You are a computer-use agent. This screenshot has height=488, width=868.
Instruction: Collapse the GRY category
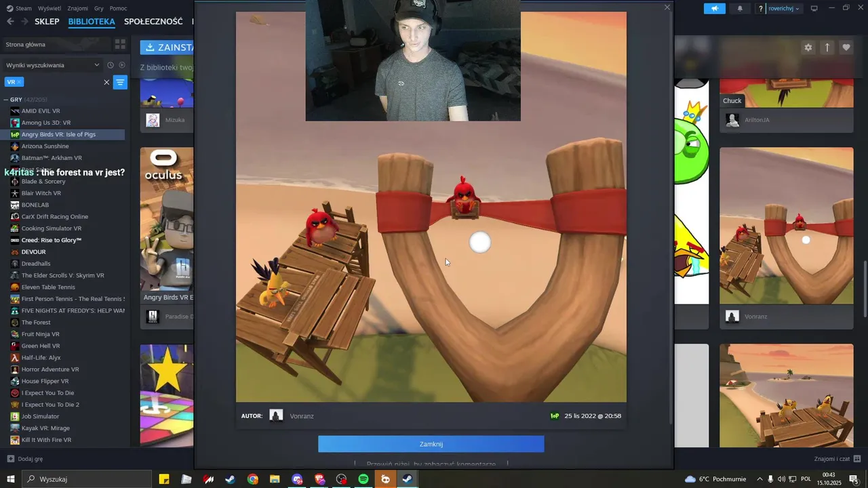(6, 100)
